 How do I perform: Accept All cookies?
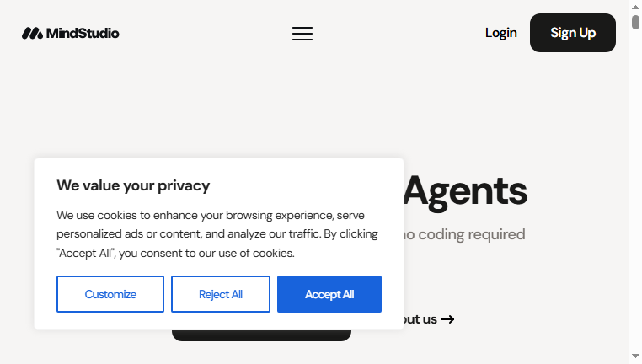pyautogui.click(x=329, y=294)
